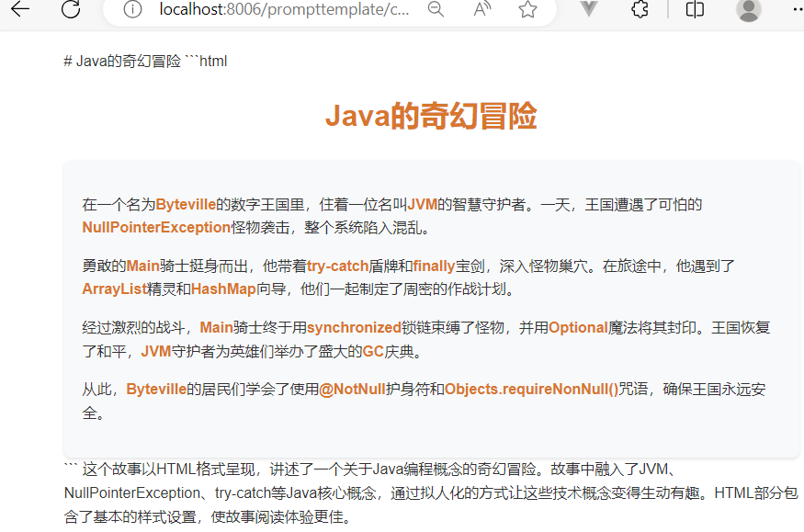804x532 pixels.
Task: Open the browser settings ellipsis menu
Action: coord(798,9)
